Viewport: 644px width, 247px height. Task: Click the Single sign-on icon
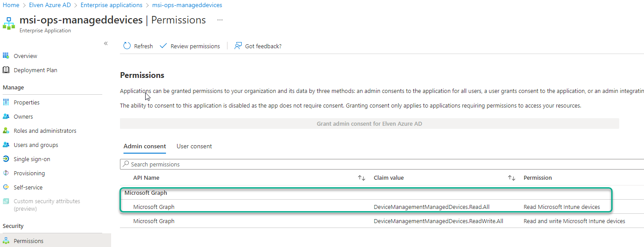point(6,159)
